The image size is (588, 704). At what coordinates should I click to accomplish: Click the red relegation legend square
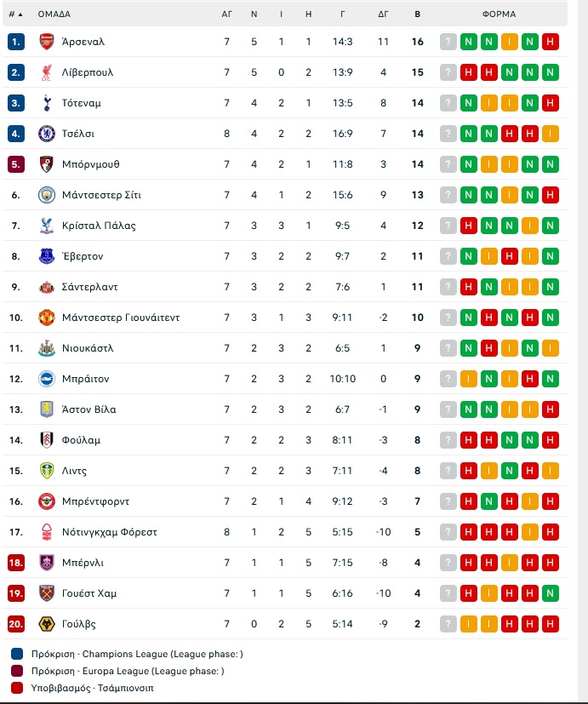[x=17, y=688]
